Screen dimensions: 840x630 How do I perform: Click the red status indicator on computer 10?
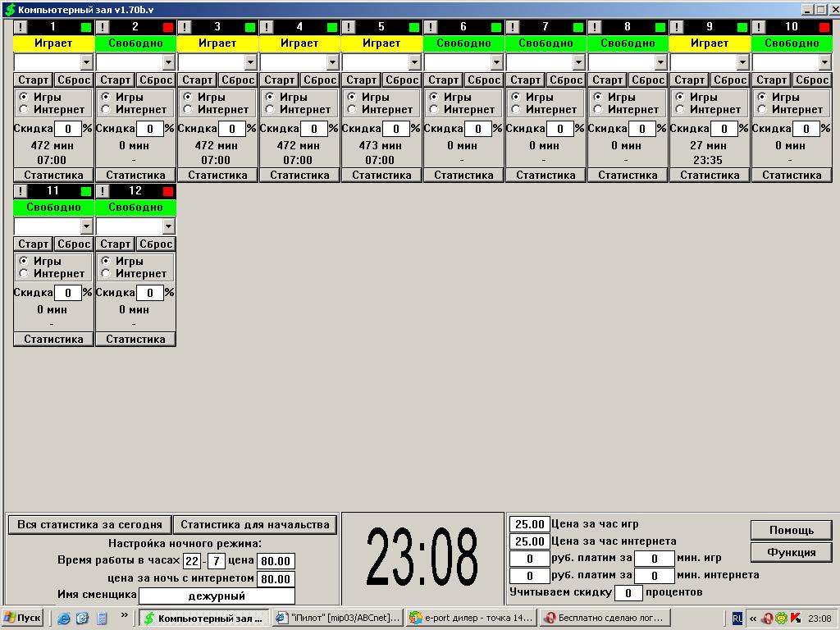(824, 27)
